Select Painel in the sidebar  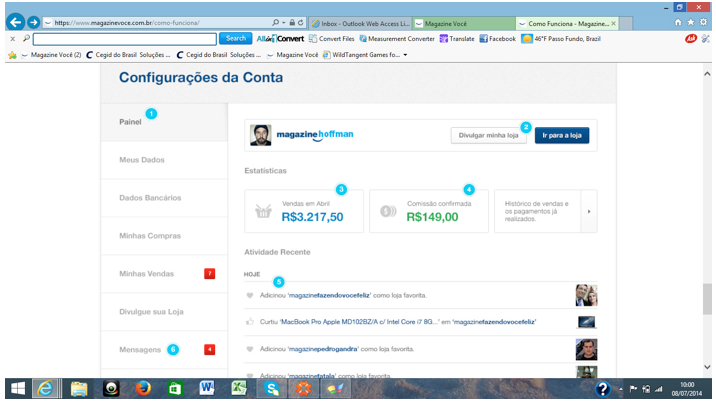point(164,122)
